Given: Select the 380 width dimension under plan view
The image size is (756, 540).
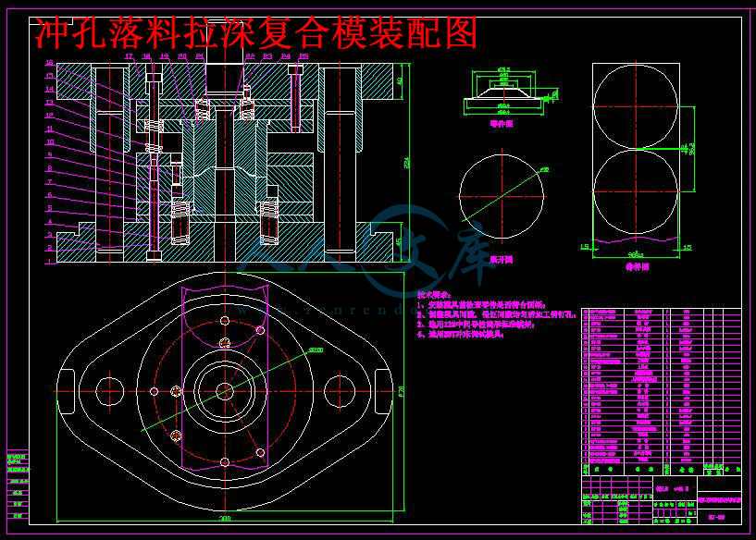Looking at the screenshot, I should 225,519.
